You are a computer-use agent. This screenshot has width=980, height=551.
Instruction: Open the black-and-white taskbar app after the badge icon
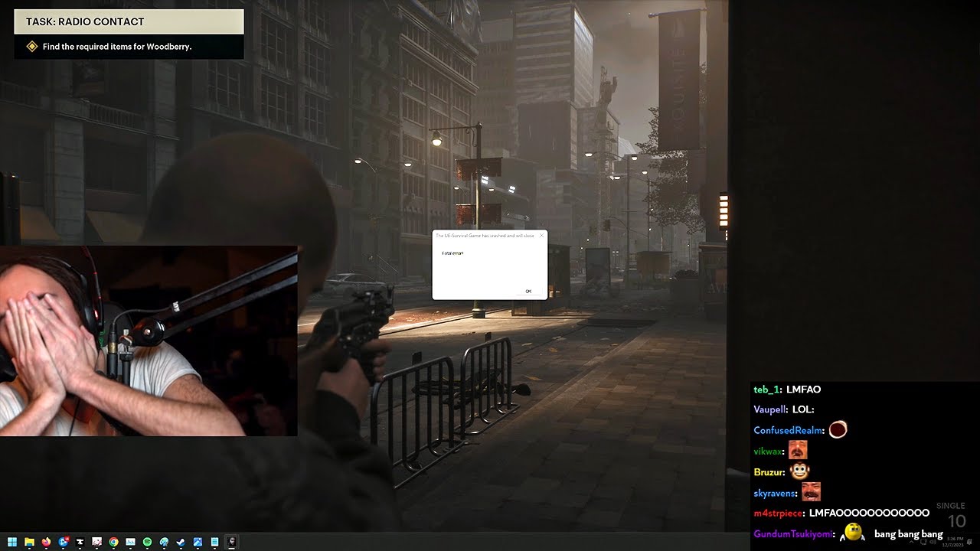click(80, 543)
